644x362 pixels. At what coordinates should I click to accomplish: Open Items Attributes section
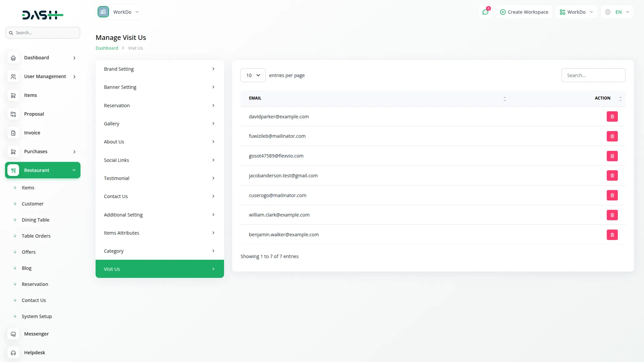click(x=160, y=233)
